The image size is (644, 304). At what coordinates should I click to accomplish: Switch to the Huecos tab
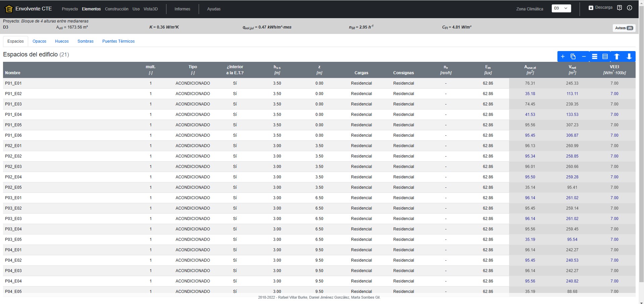click(x=62, y=41)
